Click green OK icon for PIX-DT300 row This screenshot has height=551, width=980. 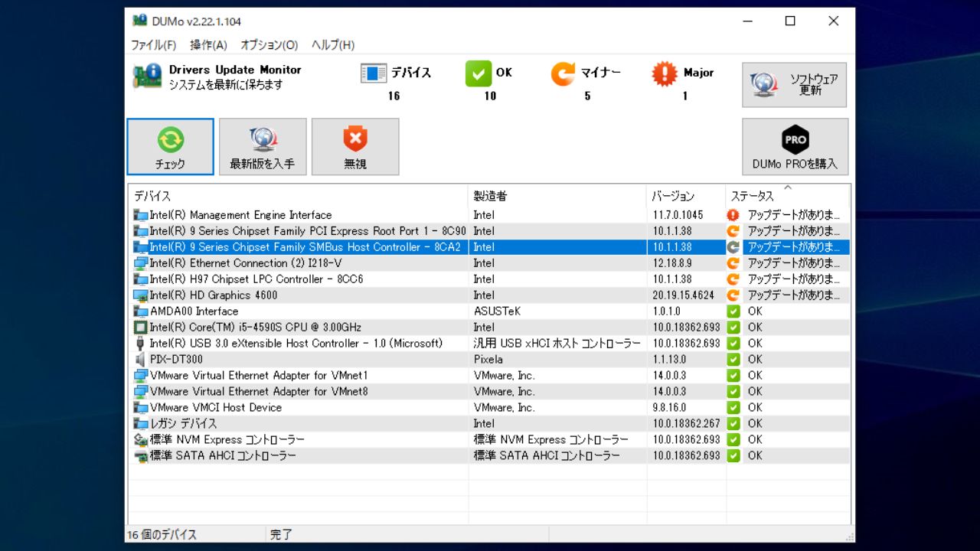pyautogui.click(x=733, y=360)
